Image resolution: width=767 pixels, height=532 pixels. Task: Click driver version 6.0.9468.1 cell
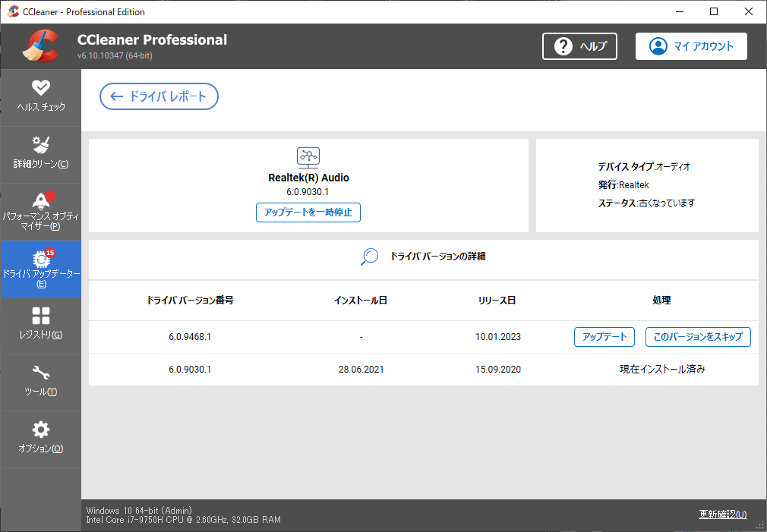pos(190,337)
